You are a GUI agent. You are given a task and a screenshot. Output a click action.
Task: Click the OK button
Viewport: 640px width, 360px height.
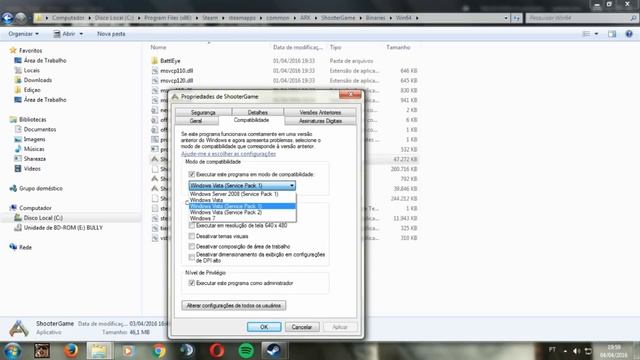click(264, 327)
